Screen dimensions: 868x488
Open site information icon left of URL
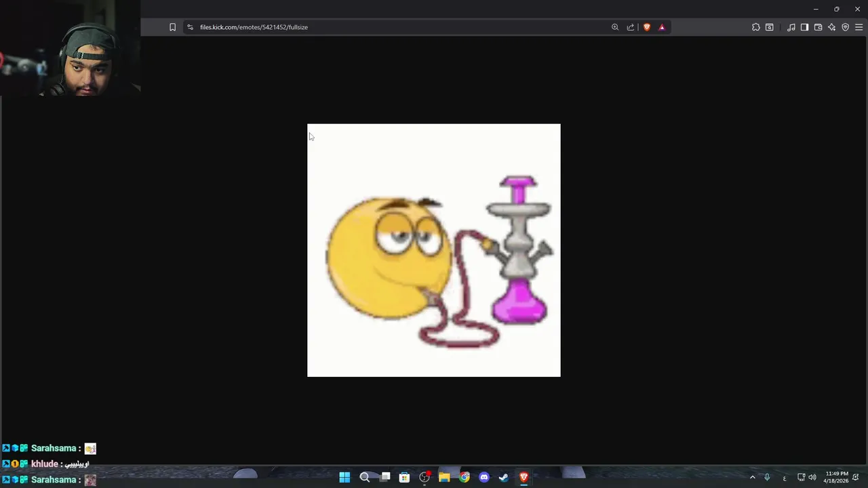pos(190,27)
